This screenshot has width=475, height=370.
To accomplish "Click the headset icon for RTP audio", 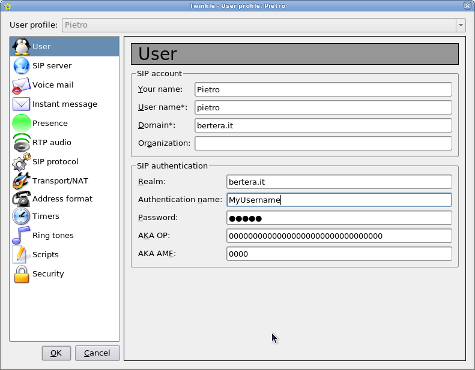I will click(x=22, y=142).
